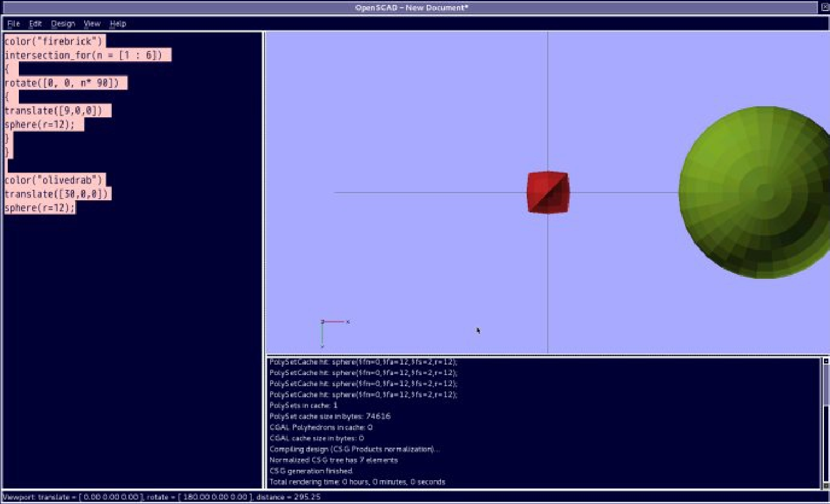Close the OpenSCAD window
The image size is (830, 504).
(x=824, y=7)
